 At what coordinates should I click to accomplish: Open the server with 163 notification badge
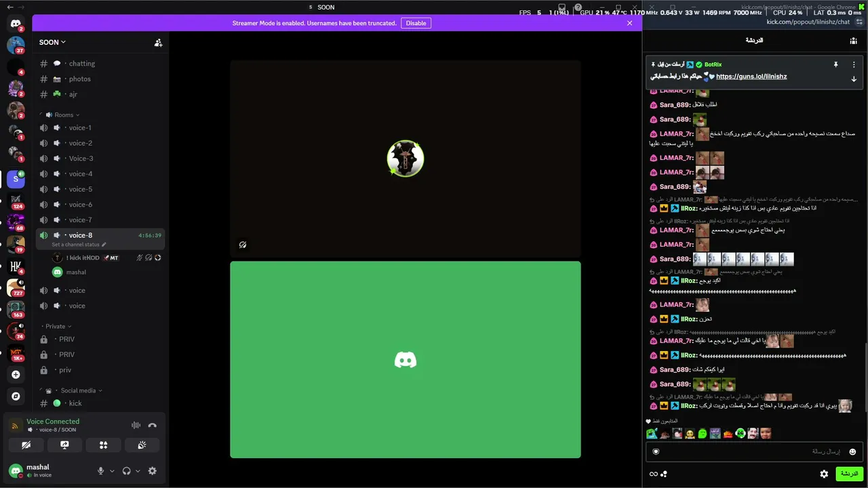point(16,310)
